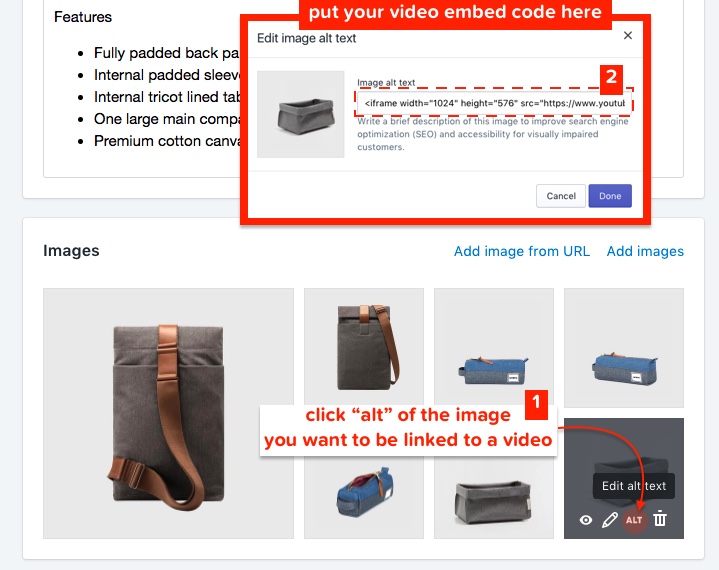This screenshot has height=570, width=719.
Task: Click the ALT icon on hovered image
Action: point(634,520)
